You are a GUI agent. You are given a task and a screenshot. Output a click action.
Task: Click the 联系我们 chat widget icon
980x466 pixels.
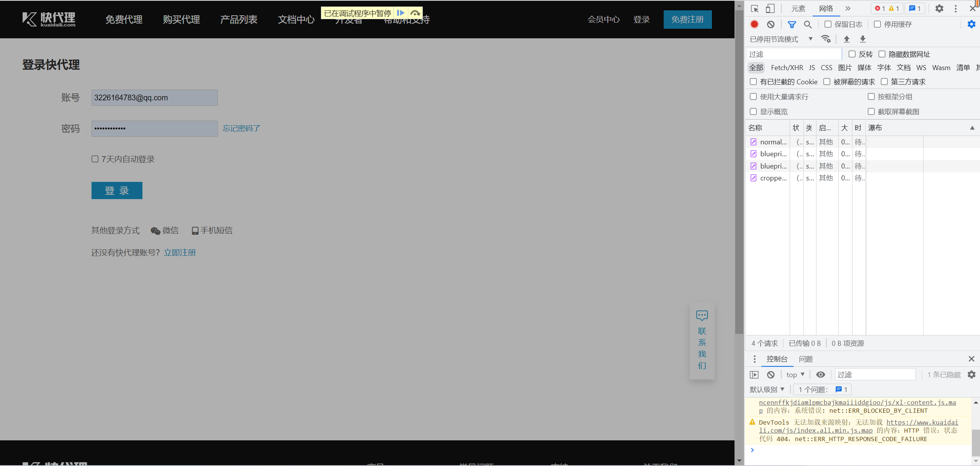click(x=702, y=316)
